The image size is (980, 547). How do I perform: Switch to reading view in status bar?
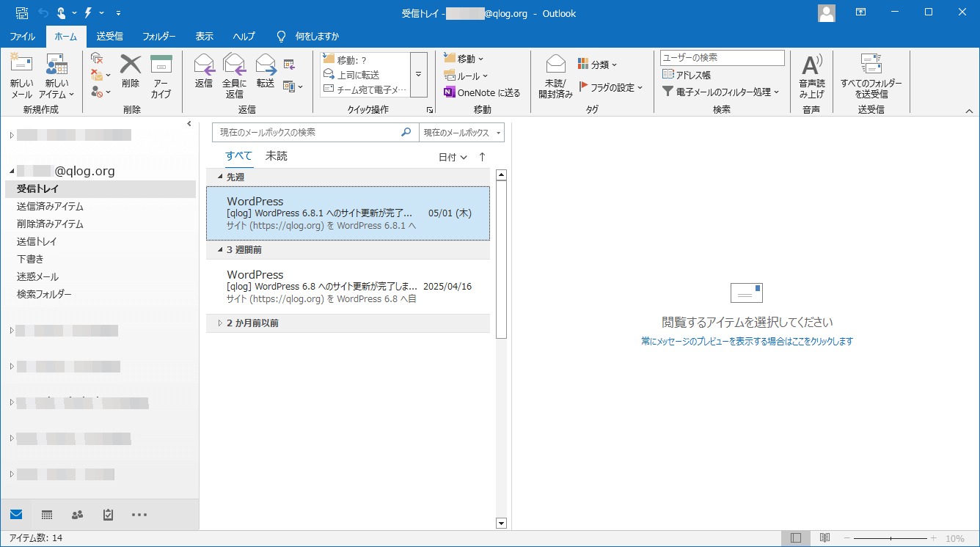coord(824,538)
